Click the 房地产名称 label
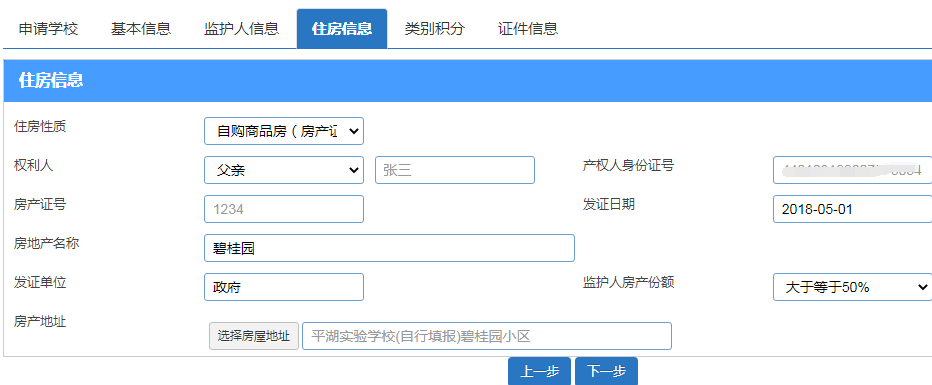Image resolution: width=932 pixels, height=385 pixels. point(46,244)
